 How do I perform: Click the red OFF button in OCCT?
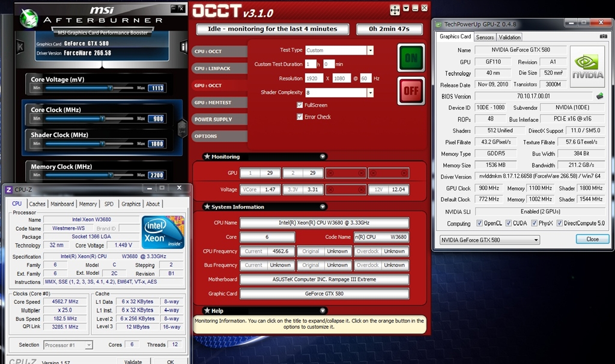click(x=411, y=91)
